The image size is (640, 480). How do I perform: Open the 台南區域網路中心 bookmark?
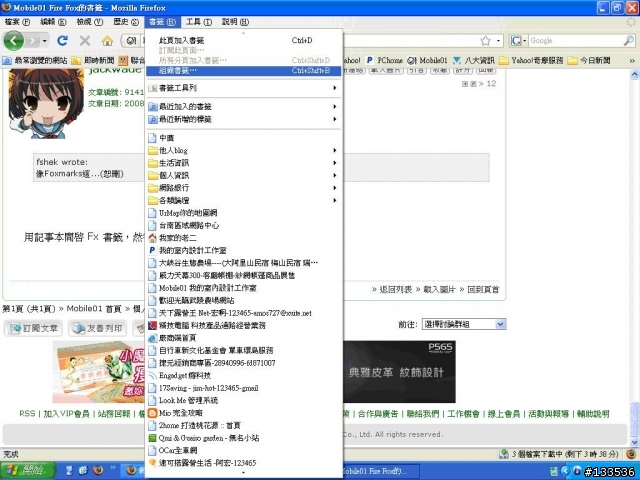(243, 225)
